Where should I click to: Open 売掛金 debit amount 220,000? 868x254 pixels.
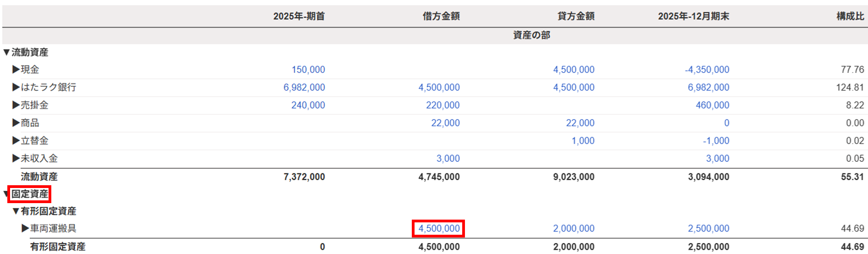[x=442, y=105]
